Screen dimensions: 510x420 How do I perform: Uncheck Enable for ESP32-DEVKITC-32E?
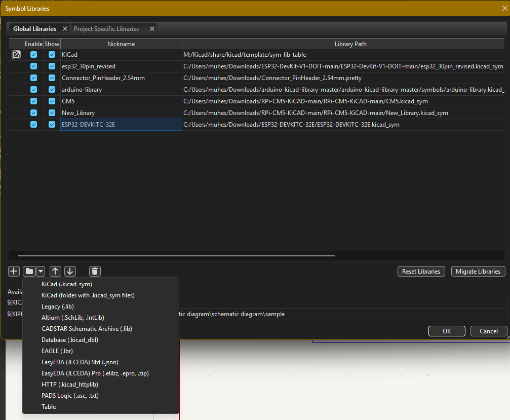[33, 125]
